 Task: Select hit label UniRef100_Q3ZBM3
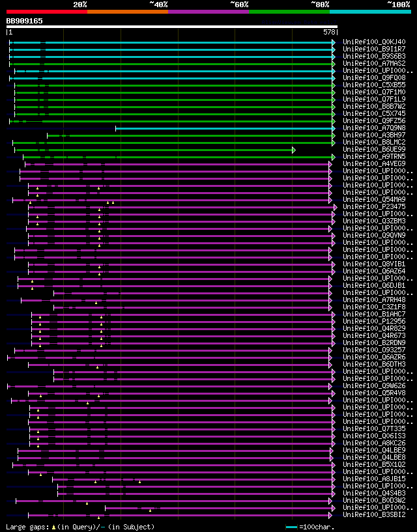coord(374,221)
